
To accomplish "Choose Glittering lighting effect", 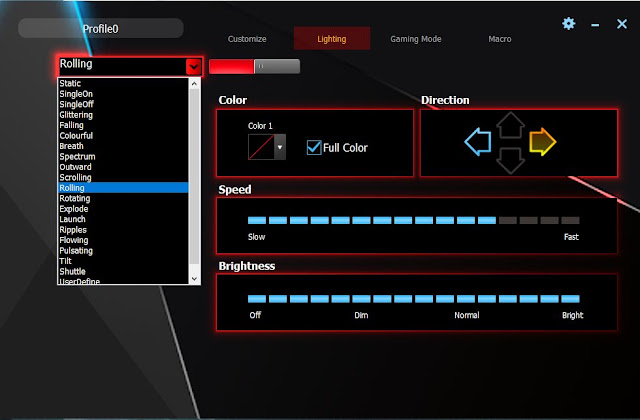I will point(123,115).
